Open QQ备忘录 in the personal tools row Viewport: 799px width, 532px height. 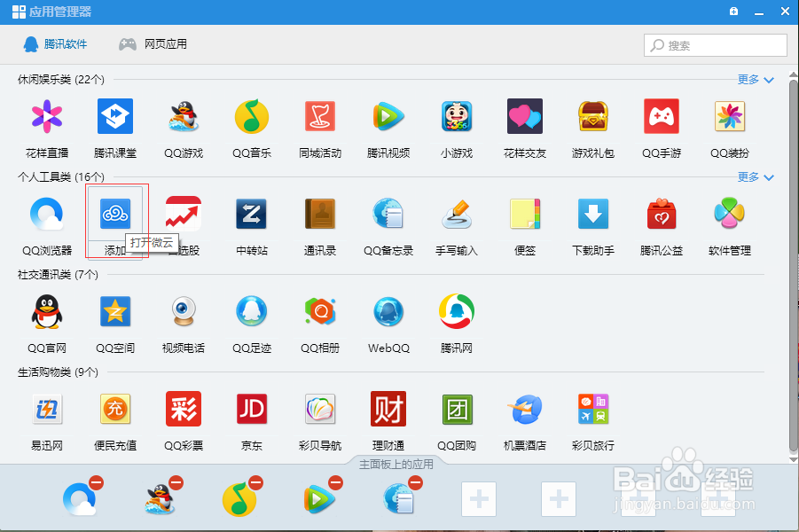coord(388,214)
